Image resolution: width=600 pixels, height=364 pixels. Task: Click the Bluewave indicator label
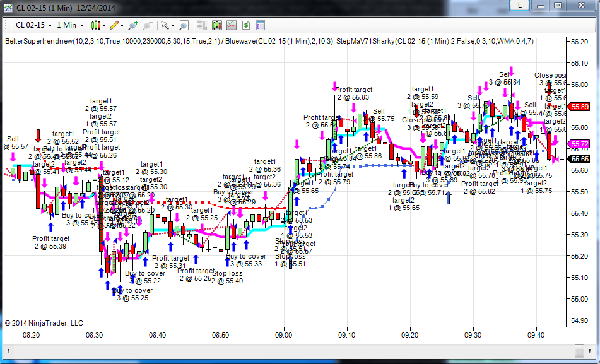(279, 41)
